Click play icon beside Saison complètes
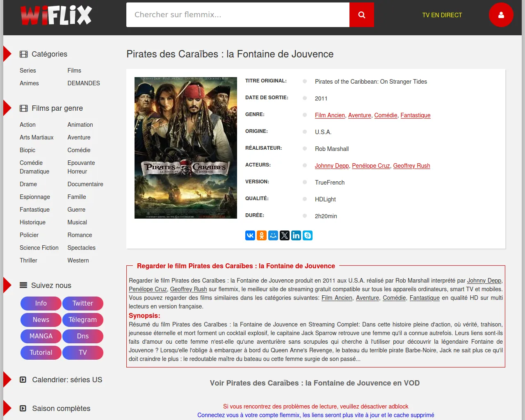This screenshot has width=525, height=420. (23, 409)
